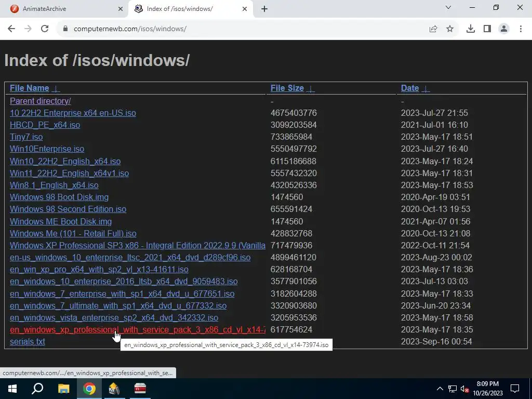Open en_windows_7_ultimate_with_sp1 iso link
532x399 pixels.
tap(118, 305)
